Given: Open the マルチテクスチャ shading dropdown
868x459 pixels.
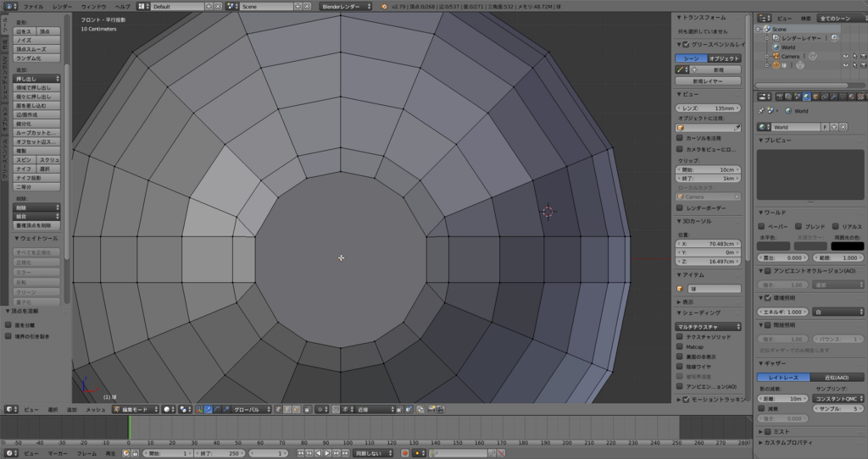Looking at the screenshot, I should tap(708, 326).
